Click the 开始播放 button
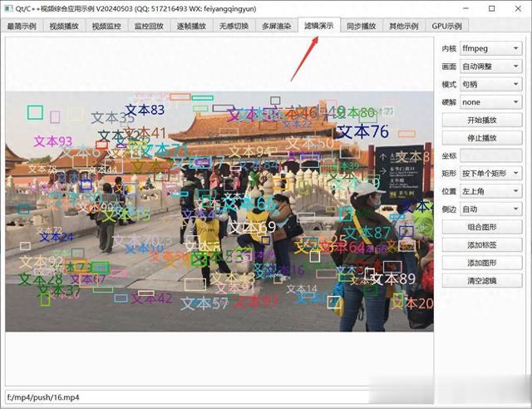 (482, 121)
